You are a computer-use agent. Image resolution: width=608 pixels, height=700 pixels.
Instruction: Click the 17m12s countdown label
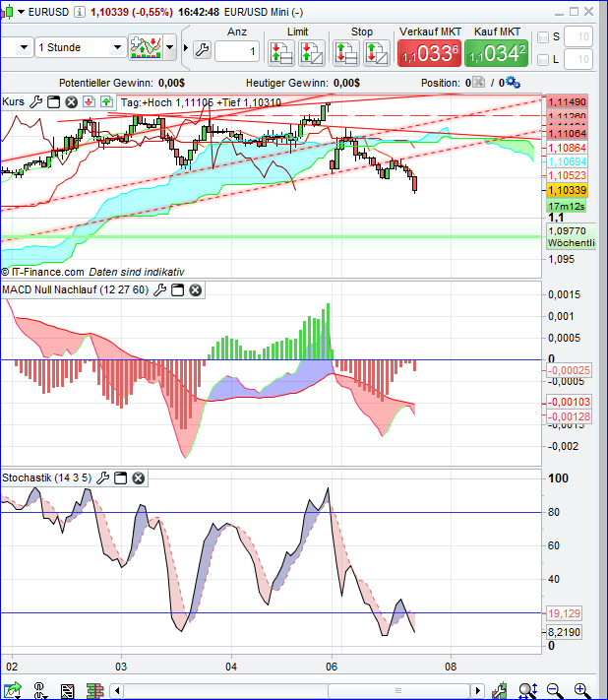coord(566,206)
